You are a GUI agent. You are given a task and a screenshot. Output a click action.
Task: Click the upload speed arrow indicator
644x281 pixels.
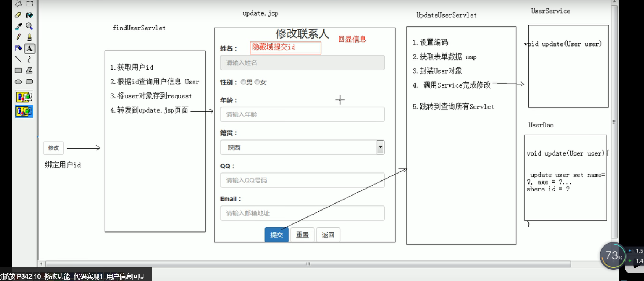click(x=630, y=251)
